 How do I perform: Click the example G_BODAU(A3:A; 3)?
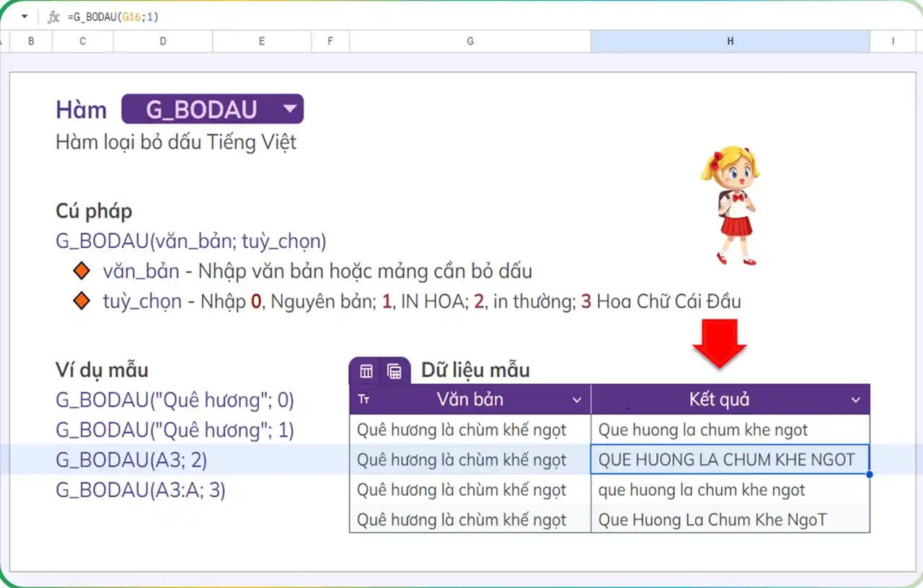point(141,490)
